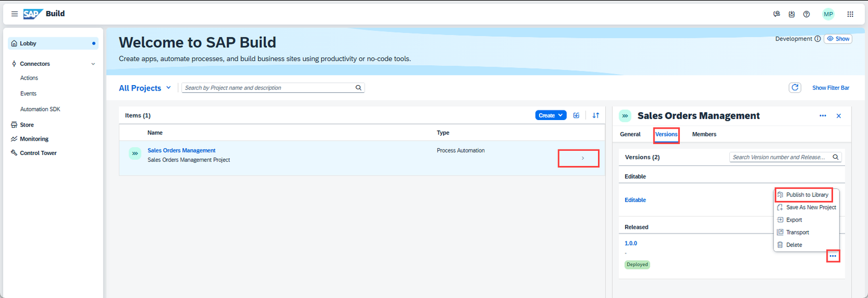868x298 pixels.
Task: Switch to the Versions tab
Action: point(667,135)
